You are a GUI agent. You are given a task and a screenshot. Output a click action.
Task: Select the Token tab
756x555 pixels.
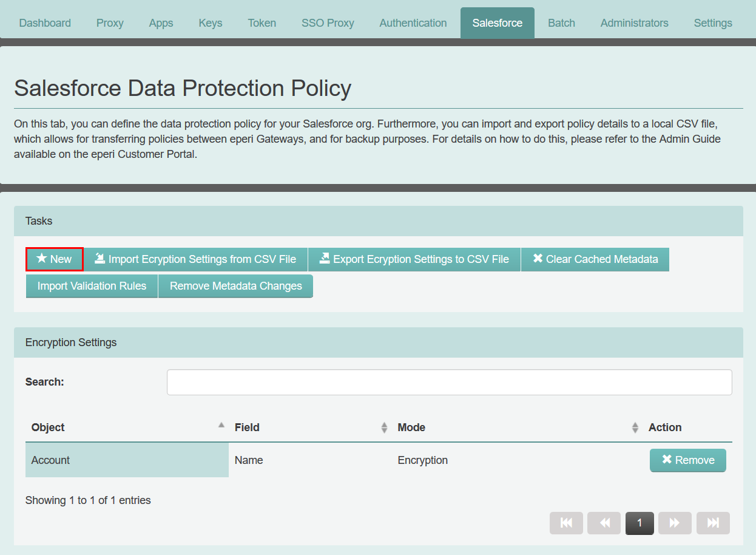click(262, 23)
